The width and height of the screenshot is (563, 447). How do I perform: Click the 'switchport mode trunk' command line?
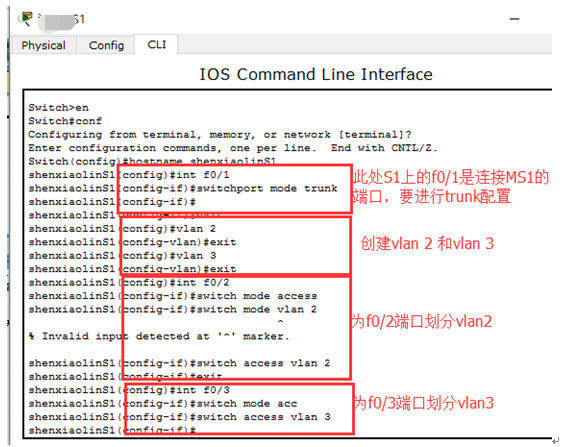[183, 188]
